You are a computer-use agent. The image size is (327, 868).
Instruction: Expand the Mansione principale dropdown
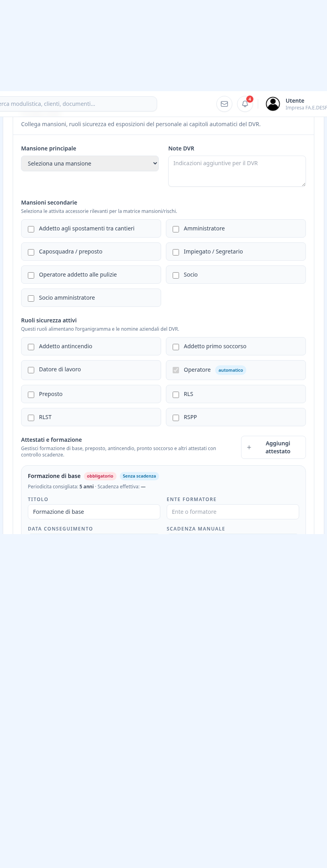click(90, 164)
